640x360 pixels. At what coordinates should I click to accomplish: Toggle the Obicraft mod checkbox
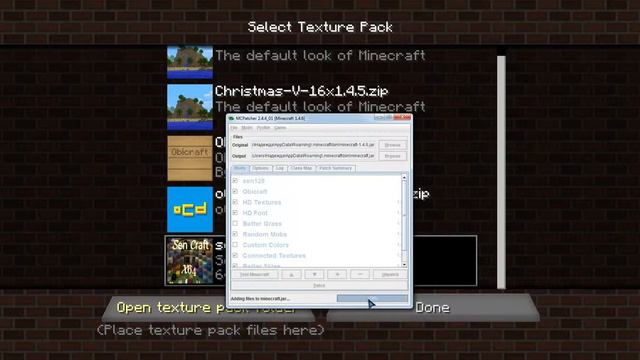(235, 191)
